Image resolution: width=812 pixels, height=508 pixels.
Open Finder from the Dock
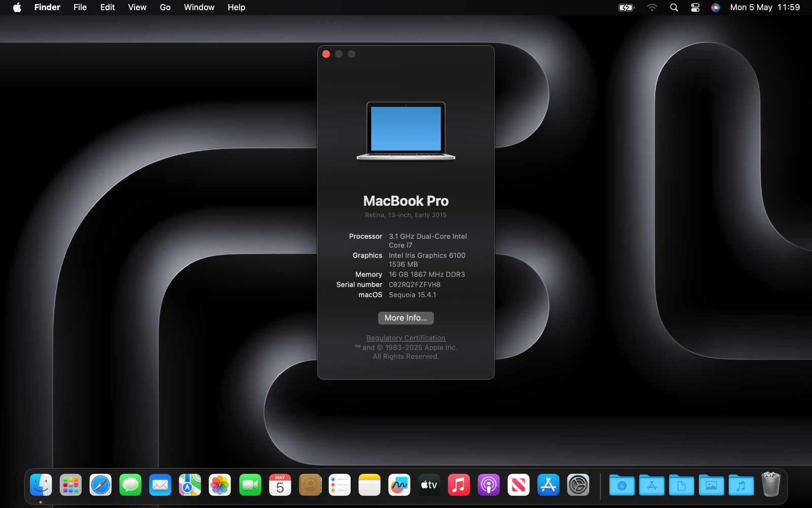click(41, 485)
